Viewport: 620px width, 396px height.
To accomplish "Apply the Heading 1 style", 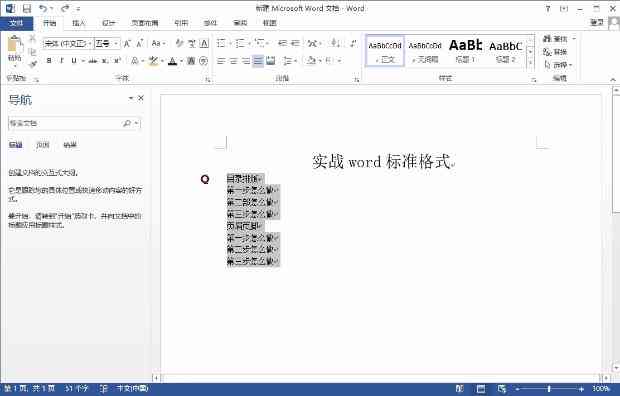I will pos(466,51).
